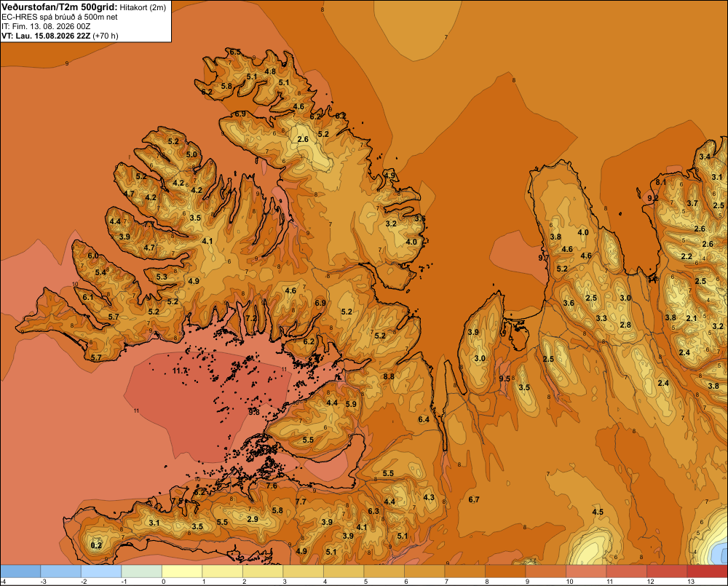728x586 pixels.
Task: Click the map title 'Veðurstofan/T2m 500grid'
Action: (x=60, y=7)
